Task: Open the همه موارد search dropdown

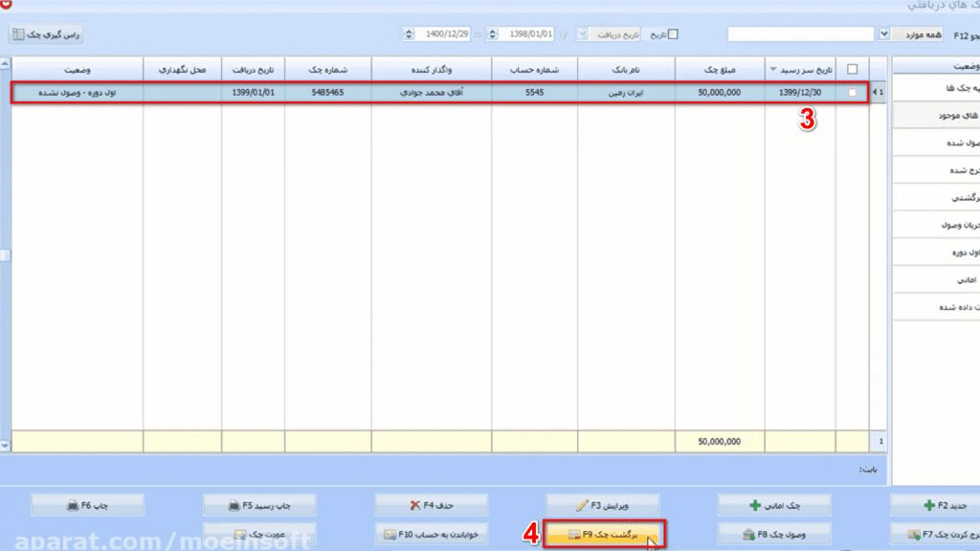Action: 883,33
